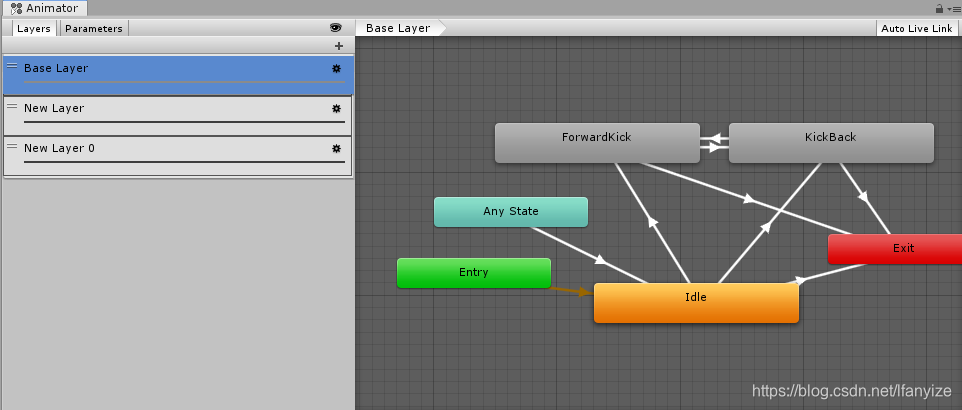Select the Animator window tab
962x410 pixels.
tap(45, 9)
